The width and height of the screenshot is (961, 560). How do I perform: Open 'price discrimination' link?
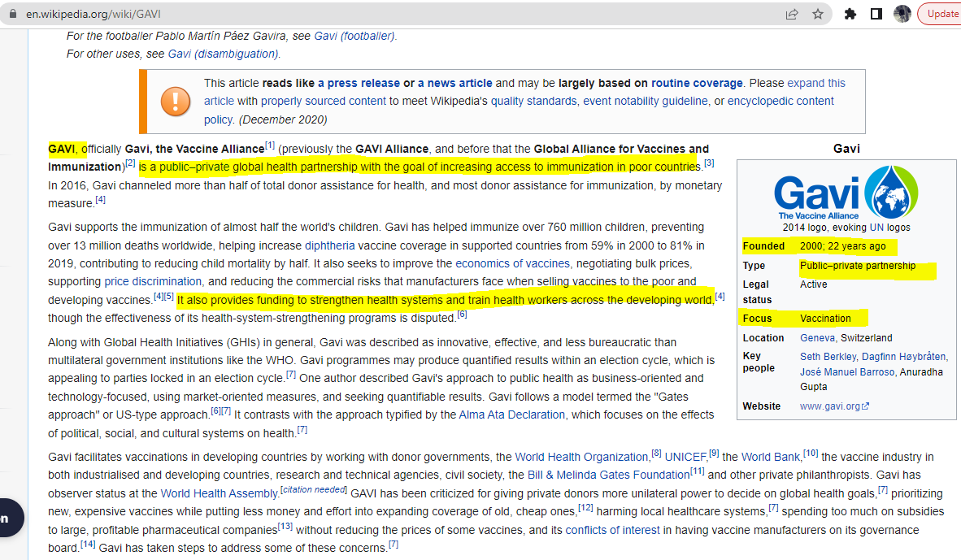[x=153, y=281]
